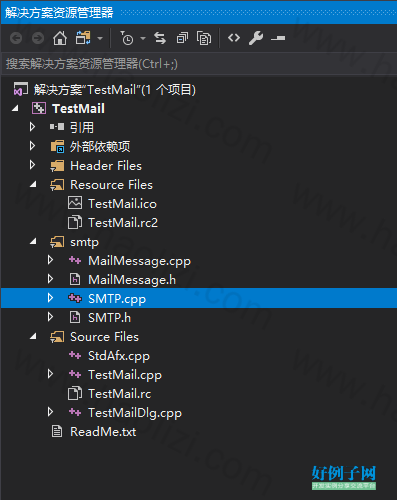
Task: Click the 引用 references icon
Action: point(57,127)
